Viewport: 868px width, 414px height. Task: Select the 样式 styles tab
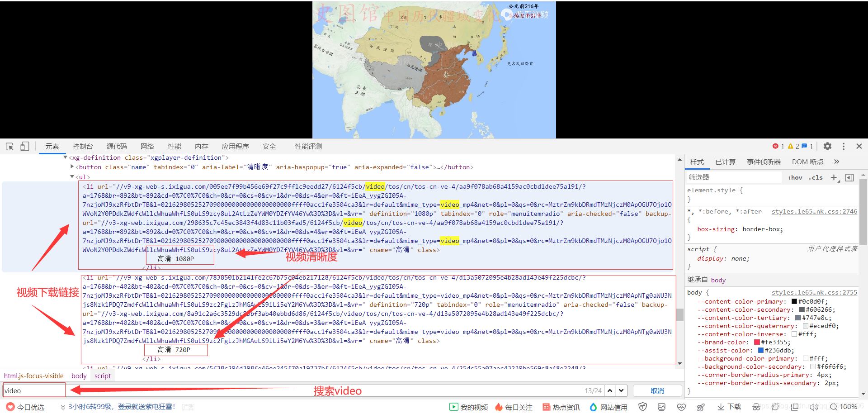[x=697, y=162]
